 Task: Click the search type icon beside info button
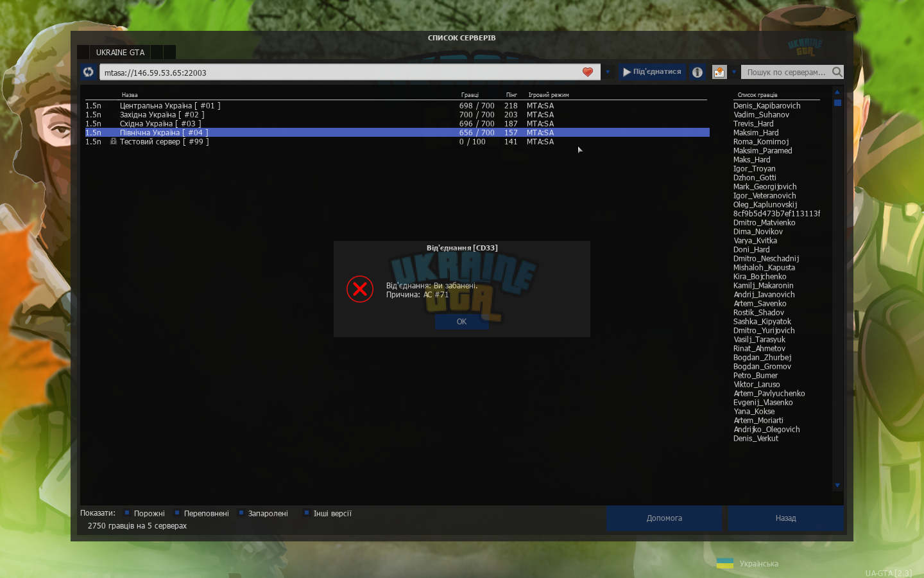click(719, 73)
